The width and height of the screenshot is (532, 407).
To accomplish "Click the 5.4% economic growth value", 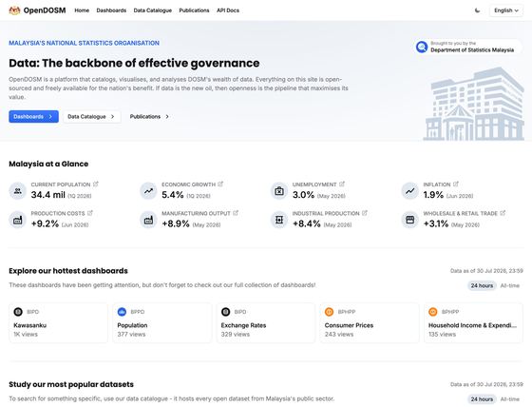I will click(x=173, y=195).
